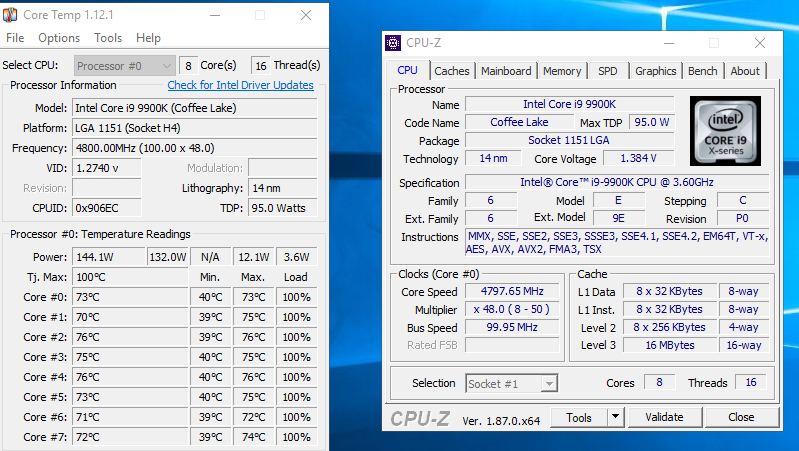Click the Ext. Model value 9E
The image size is (799, 451).
coord(618,218)
